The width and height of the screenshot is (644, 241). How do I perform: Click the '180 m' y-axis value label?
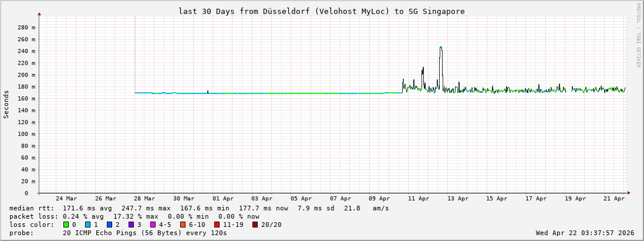tap(25, 86)
